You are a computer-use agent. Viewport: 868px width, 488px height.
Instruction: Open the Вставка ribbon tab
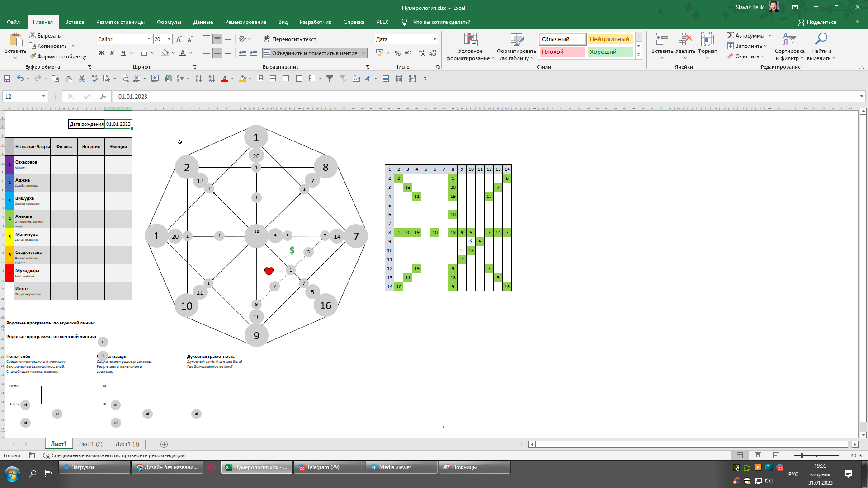point(75,22)
